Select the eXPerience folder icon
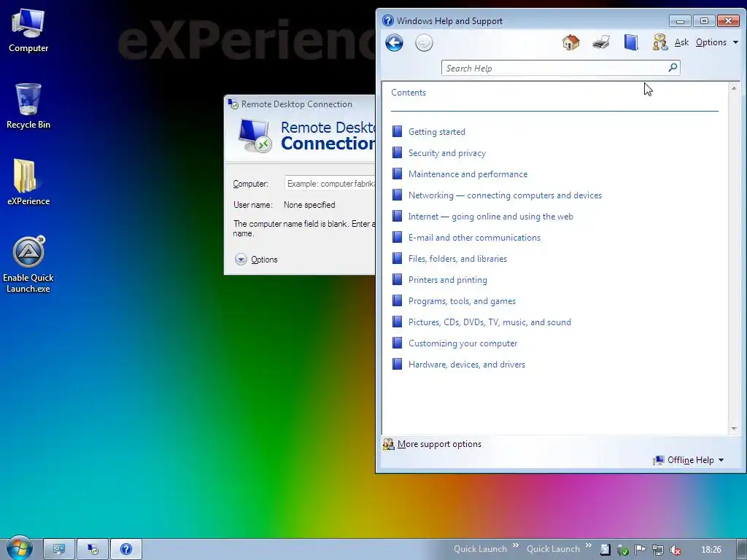The height and width of the screenshot is (560, 747). [x=28, y=182]
